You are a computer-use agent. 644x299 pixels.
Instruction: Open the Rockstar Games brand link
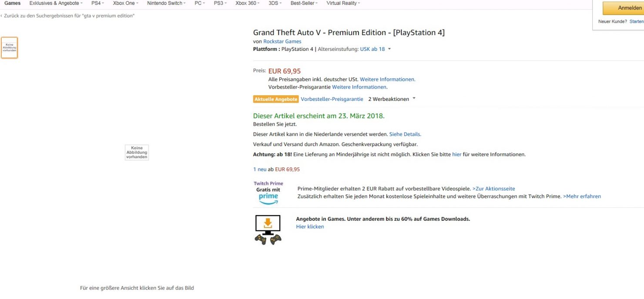click(x=282, y=41)
